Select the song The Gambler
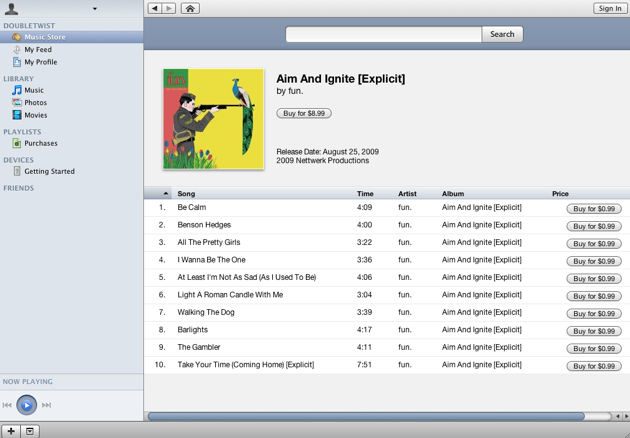The height and width of the screenshot is (438, 630). (x=199, y=347)
